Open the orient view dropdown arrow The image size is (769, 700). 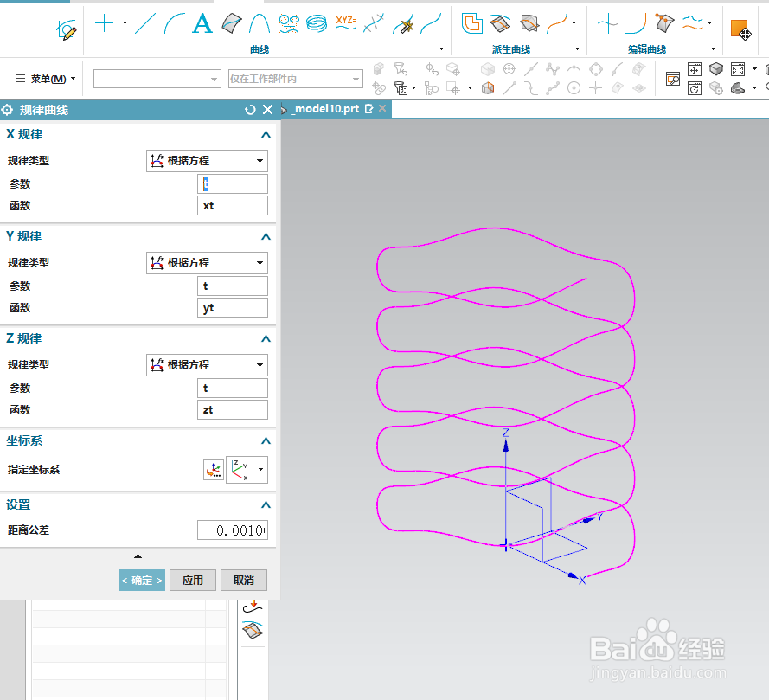point(754,88)
